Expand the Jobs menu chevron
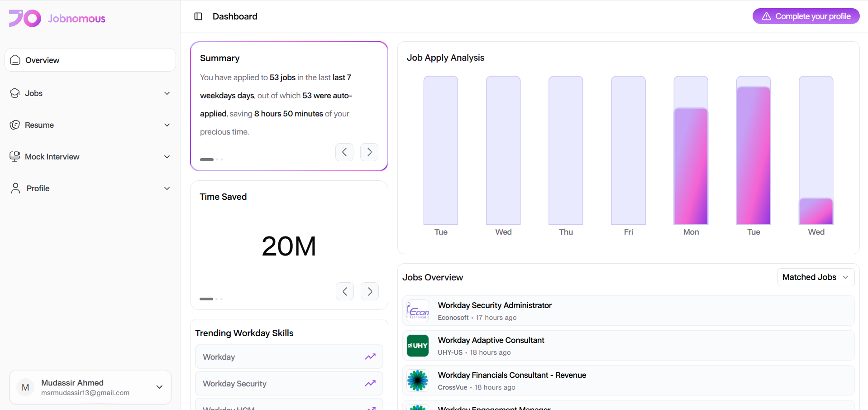The width and height of the screenshot is (868, 410). tap(167, 93)
